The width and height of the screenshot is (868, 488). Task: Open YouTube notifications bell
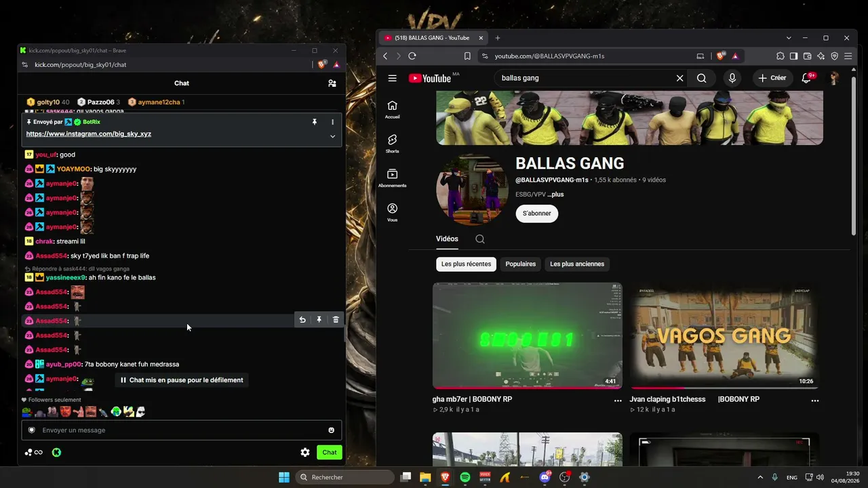806,78
